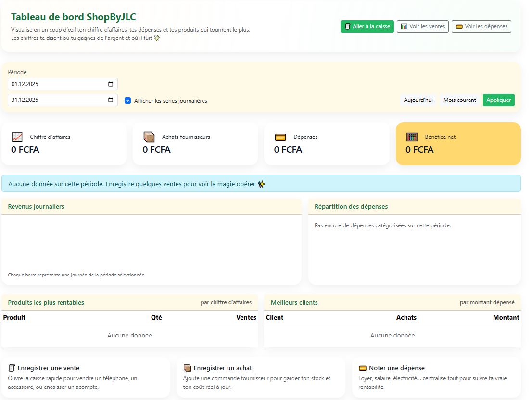The width and height of the screenshot is (532, 400).
Task: Uncheck Afficher les séries journalières checkbox
Action: [x=127, y=101]
